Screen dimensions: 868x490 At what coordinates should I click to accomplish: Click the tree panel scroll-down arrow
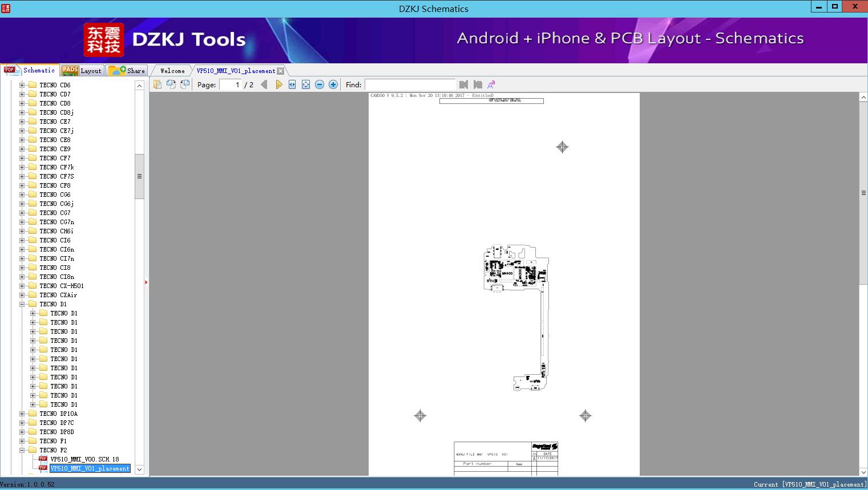tap(139, 469)
